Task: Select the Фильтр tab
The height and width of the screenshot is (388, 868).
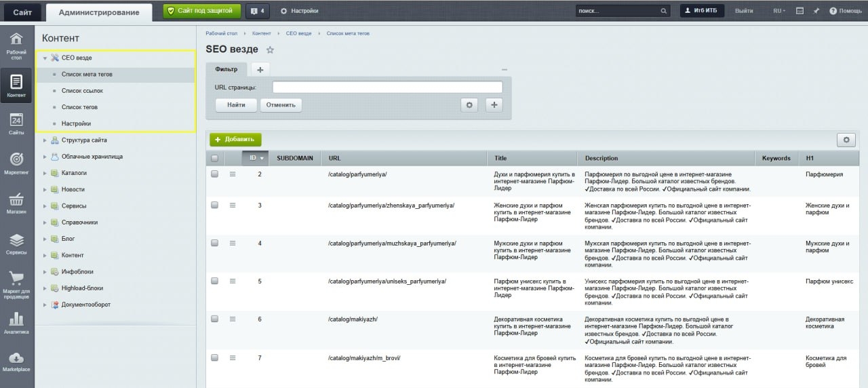Action: point(226,69)
